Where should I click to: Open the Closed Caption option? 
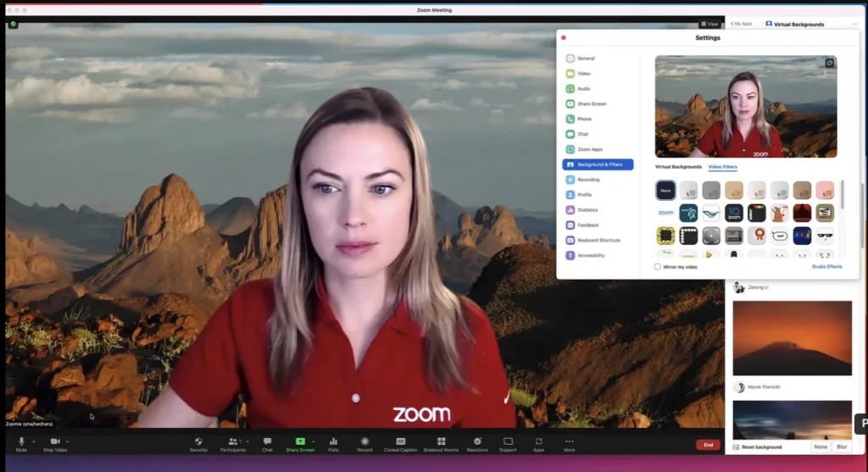click(400, 444)
